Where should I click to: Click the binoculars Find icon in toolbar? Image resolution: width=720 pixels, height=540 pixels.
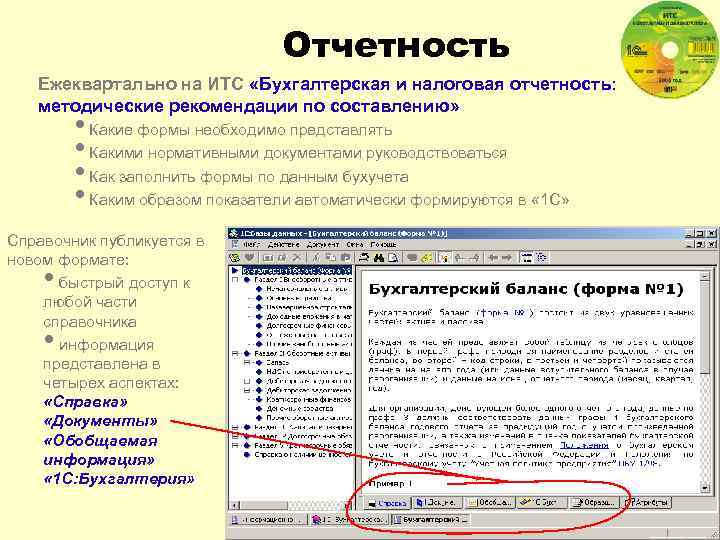(378, 258)
